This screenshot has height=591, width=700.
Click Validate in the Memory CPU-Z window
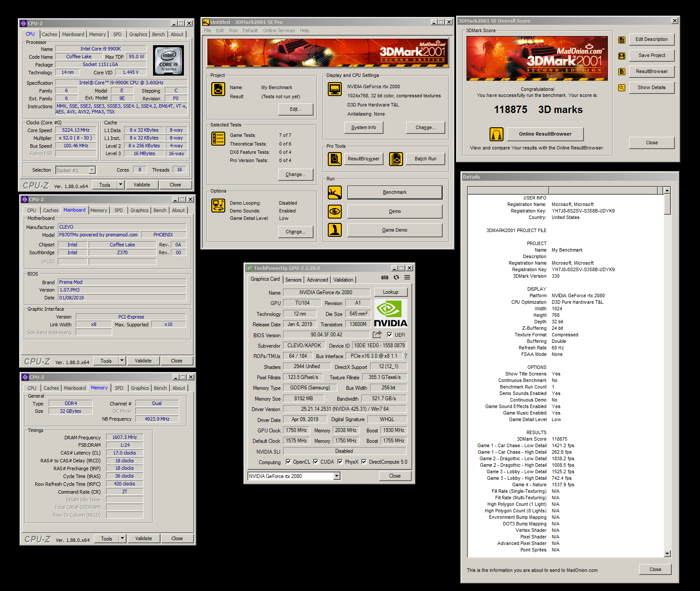pyautogui.click(x=143, y=538)
